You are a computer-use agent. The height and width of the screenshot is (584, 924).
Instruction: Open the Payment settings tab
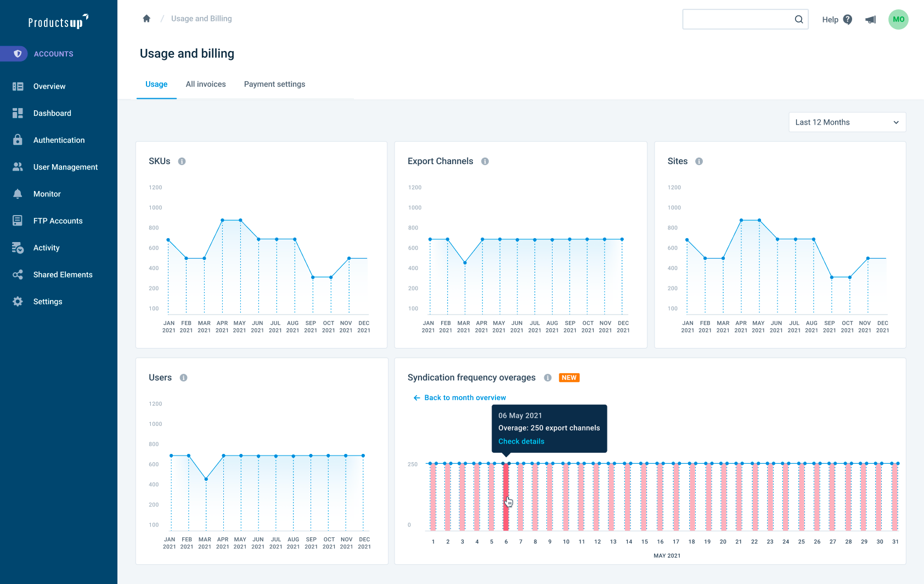click(274, 85)
